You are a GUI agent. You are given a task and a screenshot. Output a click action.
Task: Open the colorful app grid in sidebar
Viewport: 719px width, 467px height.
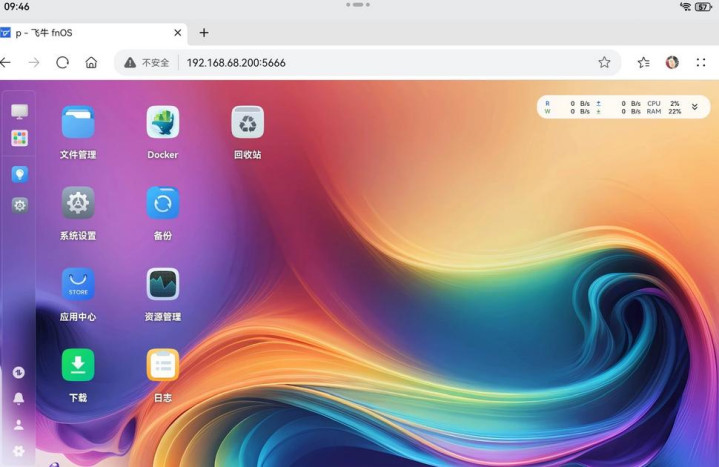click(x=19, y=138)
